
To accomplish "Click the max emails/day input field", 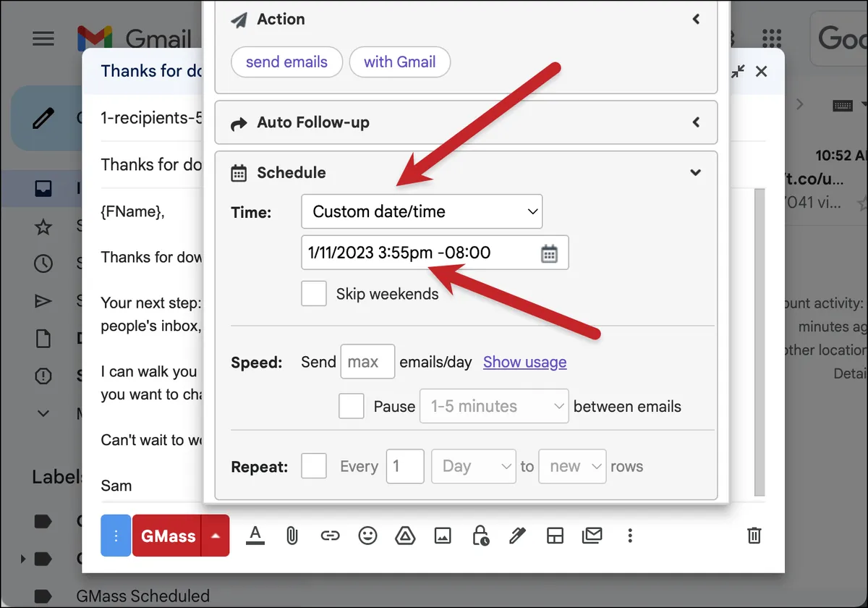I will 367,362.
